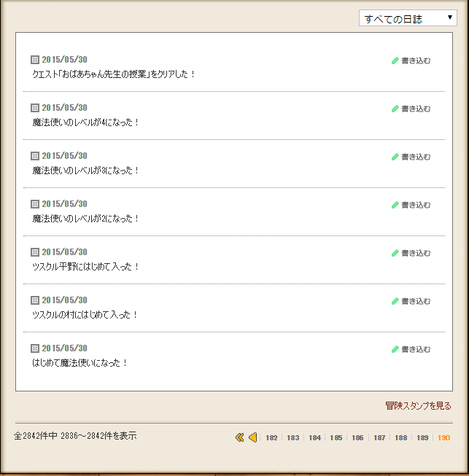Open the 冒険スタンプを見る link

[x=418, y=405]
